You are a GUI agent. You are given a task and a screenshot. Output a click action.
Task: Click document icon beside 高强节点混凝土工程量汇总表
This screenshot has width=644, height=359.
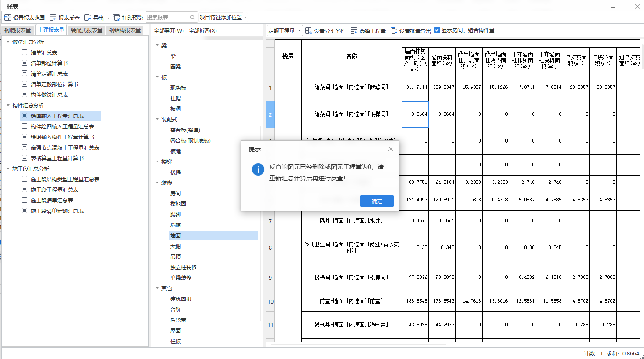tap(25, 147)
